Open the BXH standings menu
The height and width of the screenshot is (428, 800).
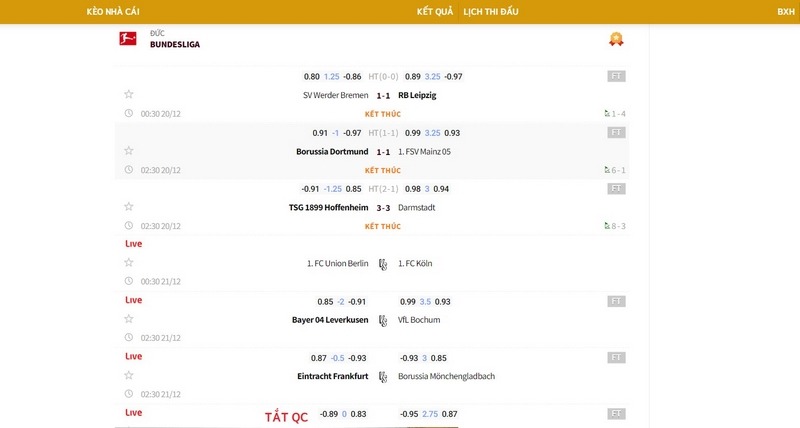785,12
